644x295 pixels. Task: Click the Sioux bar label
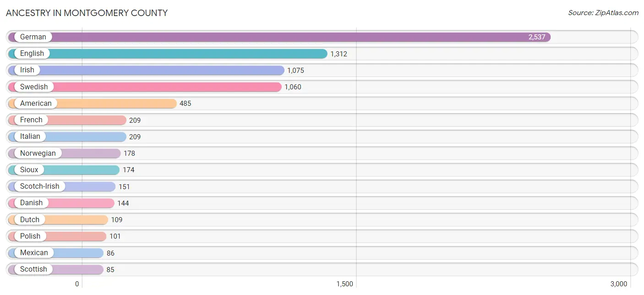pyautogui.click(x=29, y=170)
